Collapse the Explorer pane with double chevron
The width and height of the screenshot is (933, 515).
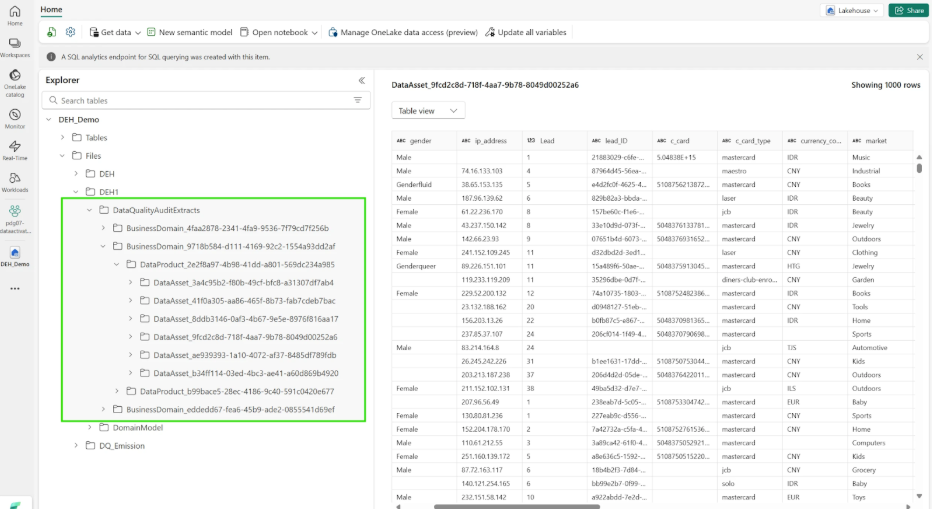(361, 80)
